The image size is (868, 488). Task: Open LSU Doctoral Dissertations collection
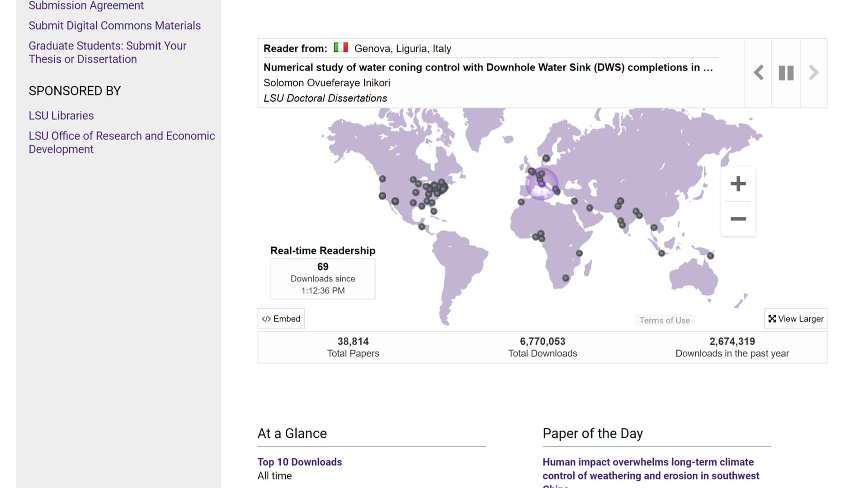point(325,98)
